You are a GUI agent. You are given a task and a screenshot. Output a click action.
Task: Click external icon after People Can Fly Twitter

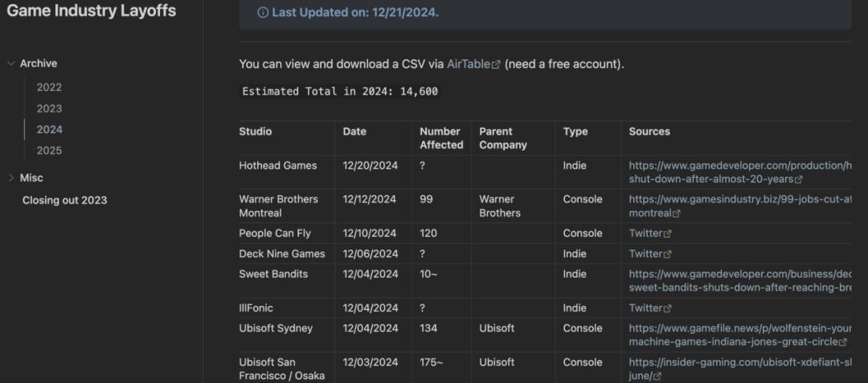coord(668,234)
